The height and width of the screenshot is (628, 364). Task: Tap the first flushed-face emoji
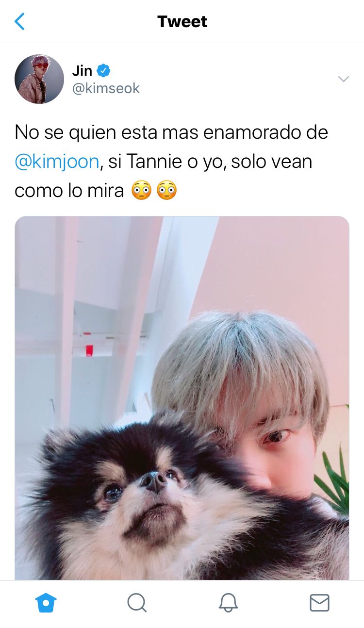point(141,191)
